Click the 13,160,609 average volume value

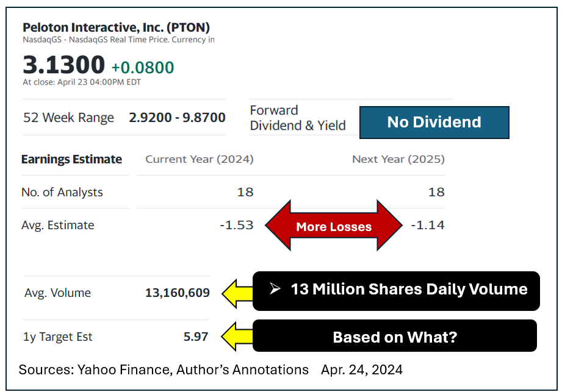(178, 293)
